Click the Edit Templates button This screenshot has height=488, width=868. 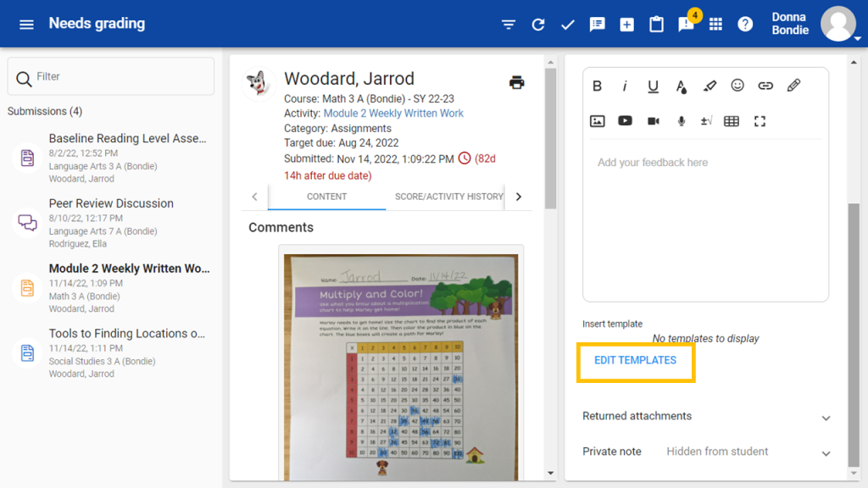635,360
